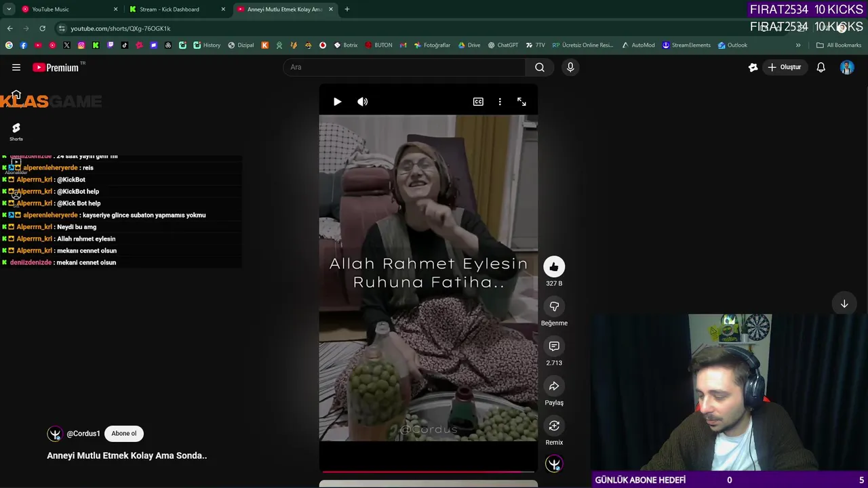Screen dimensions: 868x488
Task: Go back to the previous page
Action: [9, 28]
